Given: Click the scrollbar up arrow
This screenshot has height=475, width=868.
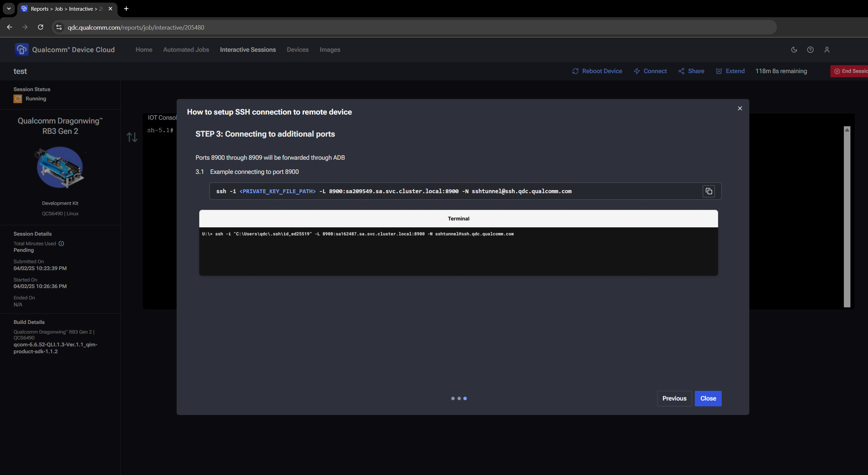Looking at the screenshot, I should (x=847, y=130).
